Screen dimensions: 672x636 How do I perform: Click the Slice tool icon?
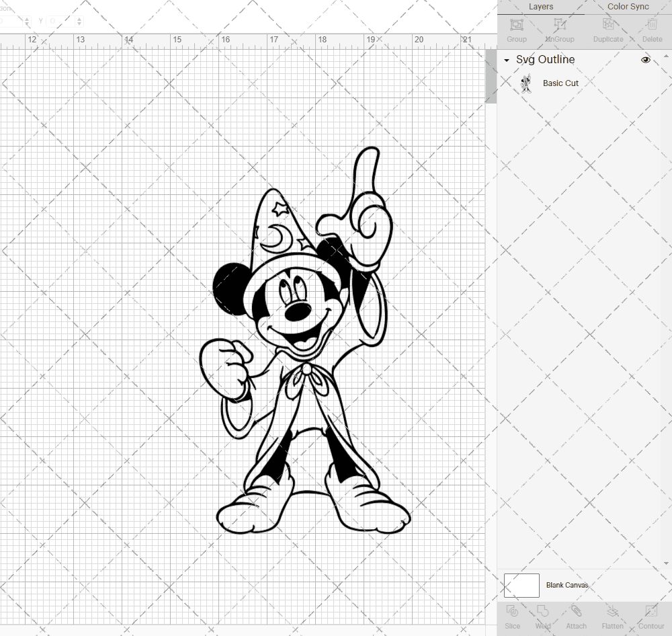(512, 611)
